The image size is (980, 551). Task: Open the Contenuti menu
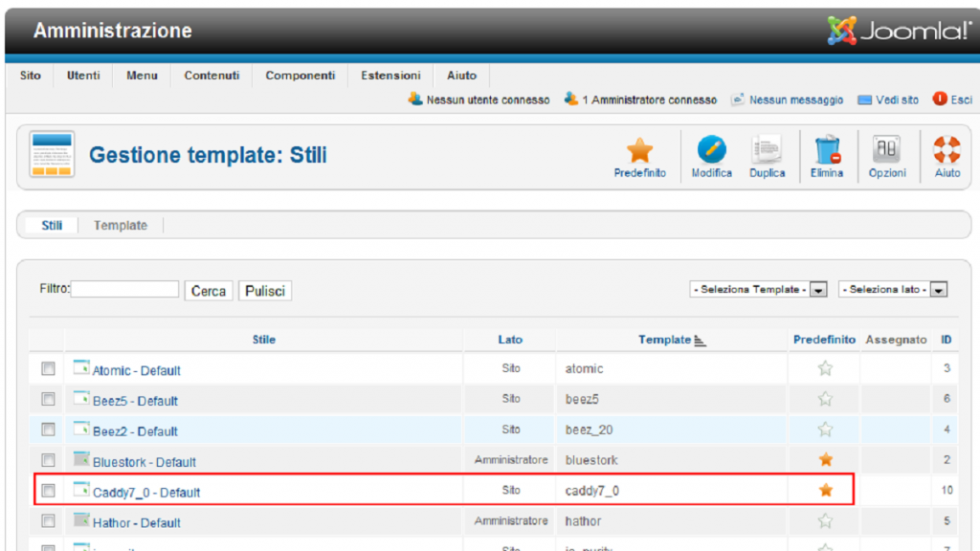[x=212, y=76]
